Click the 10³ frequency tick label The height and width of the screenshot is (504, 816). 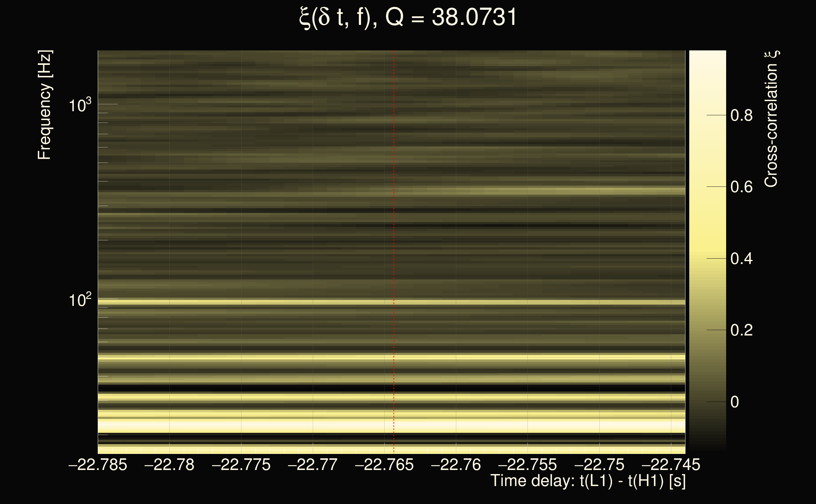(x=80, y=105)
